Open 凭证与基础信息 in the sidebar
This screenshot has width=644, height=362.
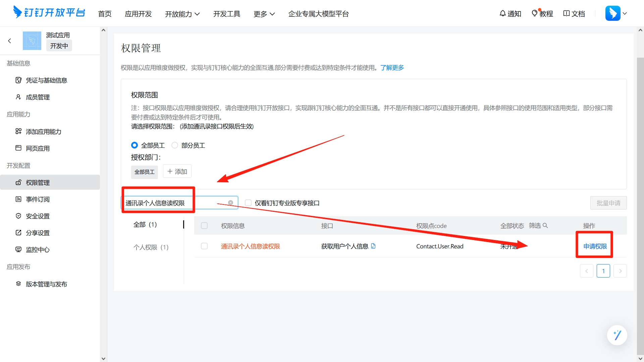46,80
